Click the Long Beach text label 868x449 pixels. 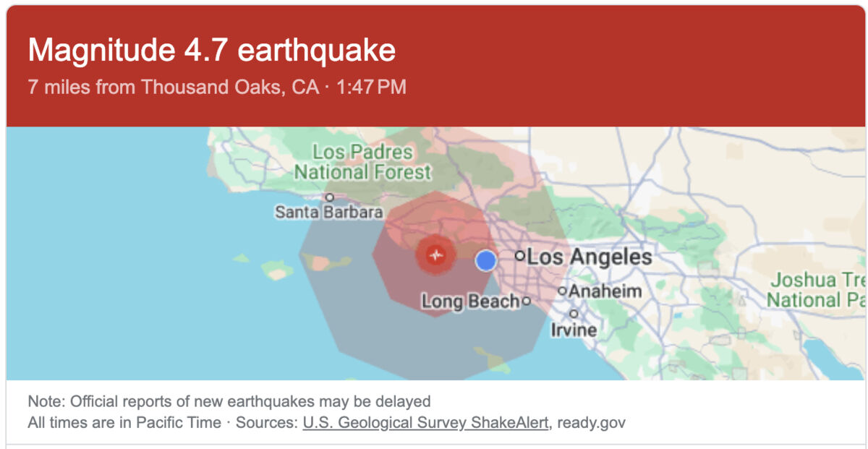tap(470, 302)
